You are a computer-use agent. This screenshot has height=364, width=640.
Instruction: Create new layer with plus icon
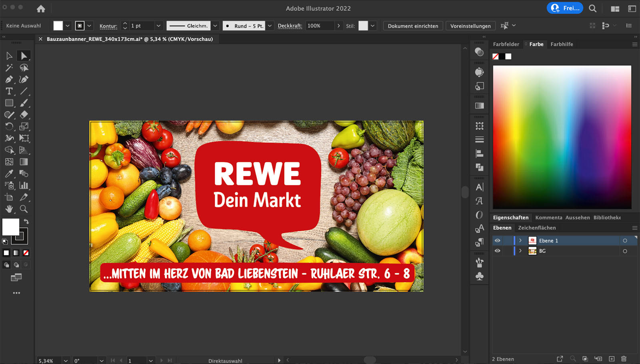(x=612, y=359)
